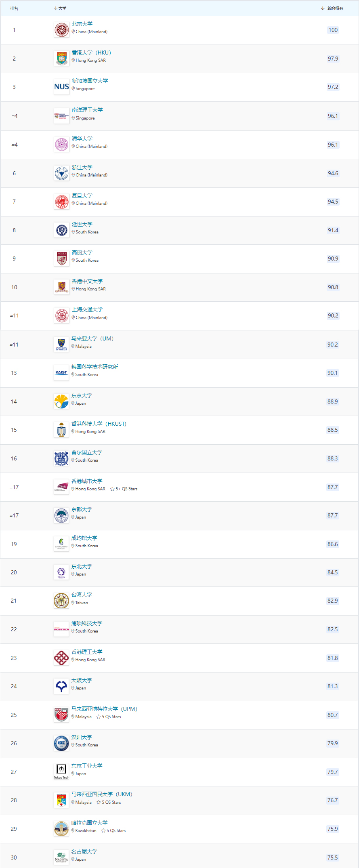The height and width of the screenshot is (868, 359).
Task: Click the Hong Kong Polytechnic University logo
Action: [x=61, y=658]
